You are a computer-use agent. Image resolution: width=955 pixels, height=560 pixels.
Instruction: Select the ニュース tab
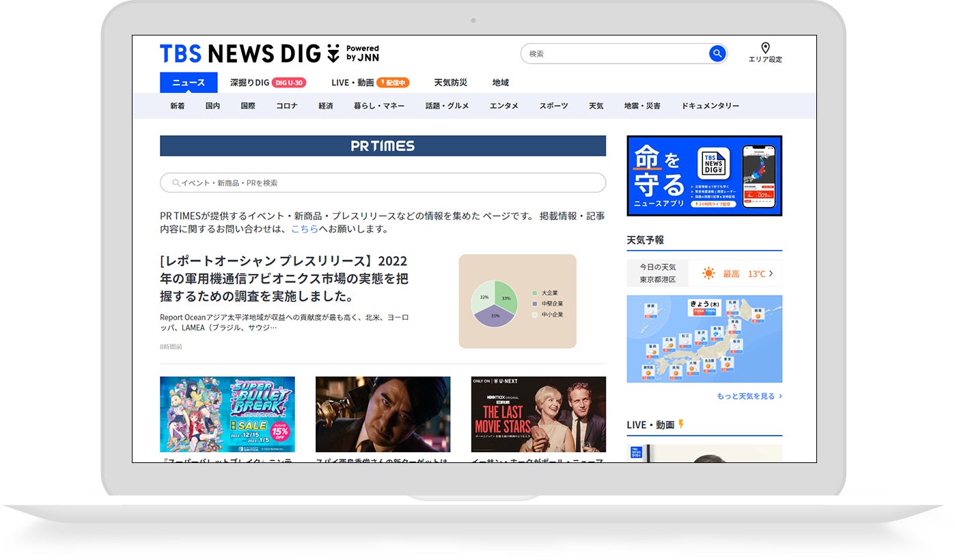pos(189,83)
